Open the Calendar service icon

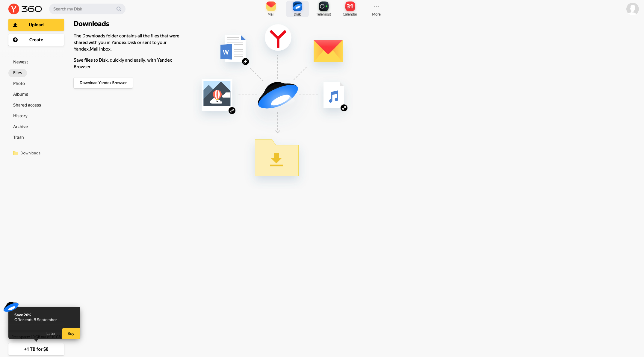tap(350, 9)
